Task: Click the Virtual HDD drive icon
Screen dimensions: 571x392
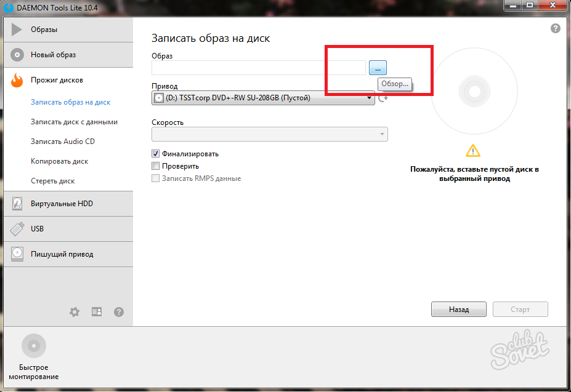Action: click(x=17, y=204)
